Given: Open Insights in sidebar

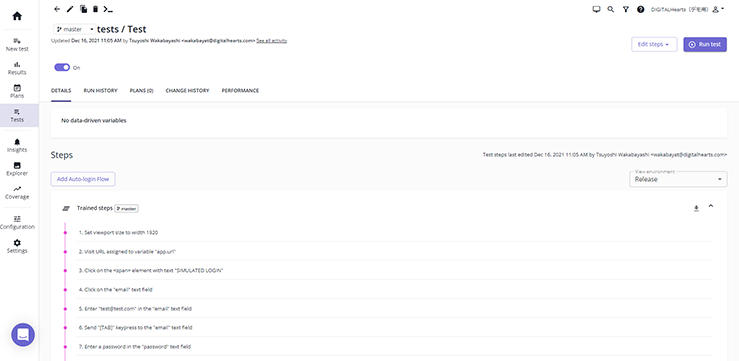Looking at the screenshot, I should tap(17, 146).
